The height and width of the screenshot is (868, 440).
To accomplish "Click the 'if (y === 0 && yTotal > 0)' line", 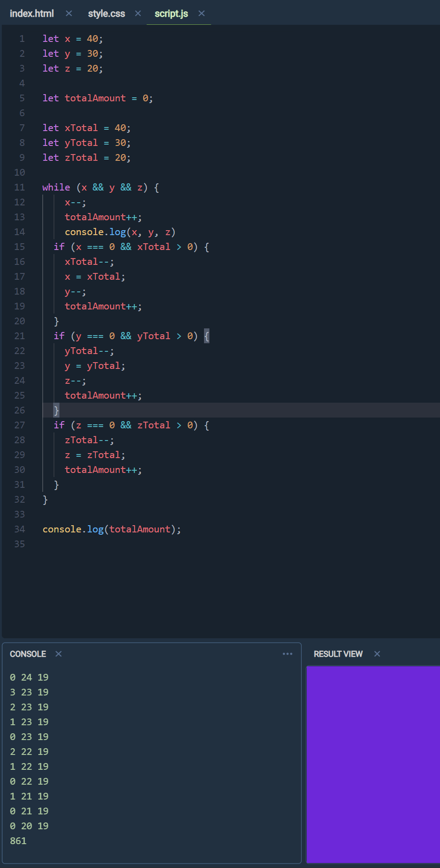I will coord(131,336).
